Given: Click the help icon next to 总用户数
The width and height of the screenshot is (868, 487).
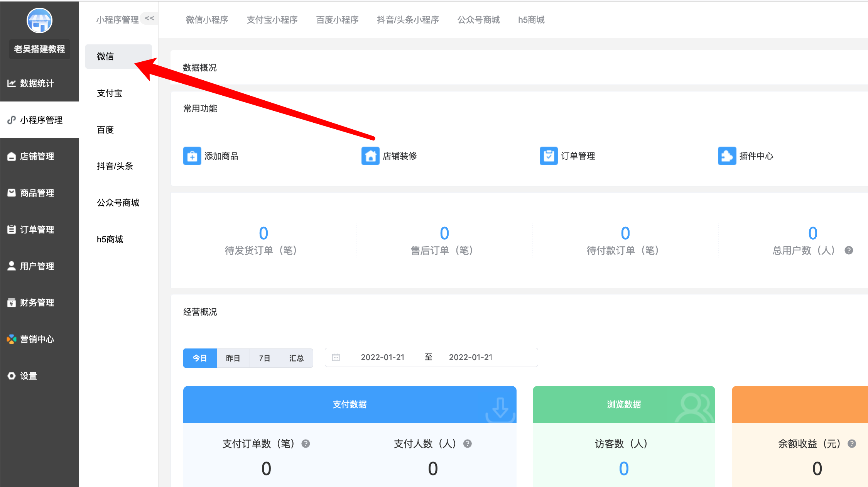Looking at the screenshot, I should [848, 250].
